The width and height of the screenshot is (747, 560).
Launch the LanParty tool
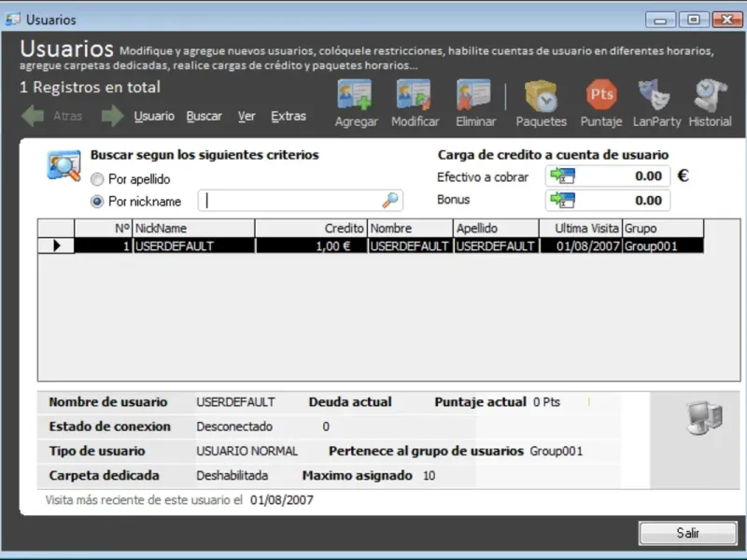coord(655,94)
